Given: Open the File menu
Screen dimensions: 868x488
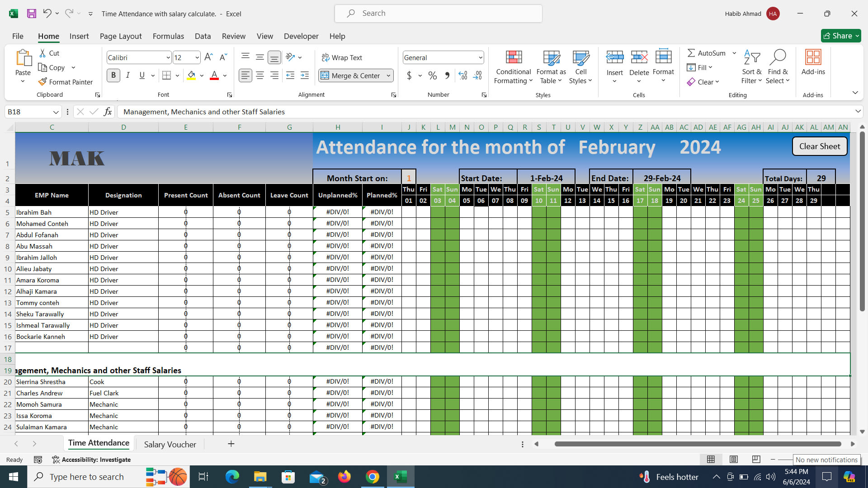Looking at the screenshot, I should point(18,36).
